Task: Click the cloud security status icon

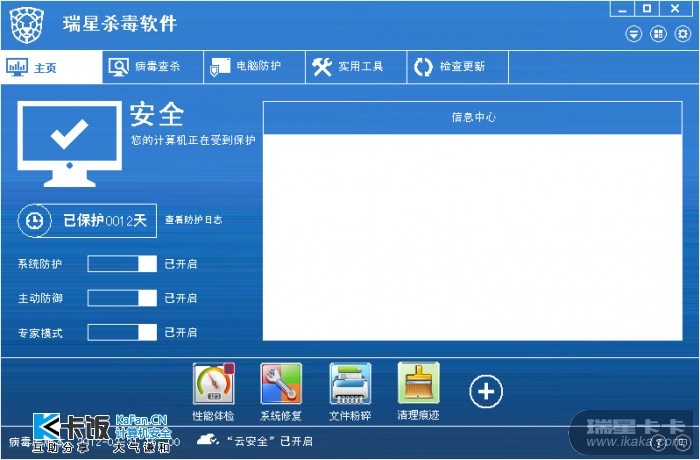Action: [x=208, y=440]
